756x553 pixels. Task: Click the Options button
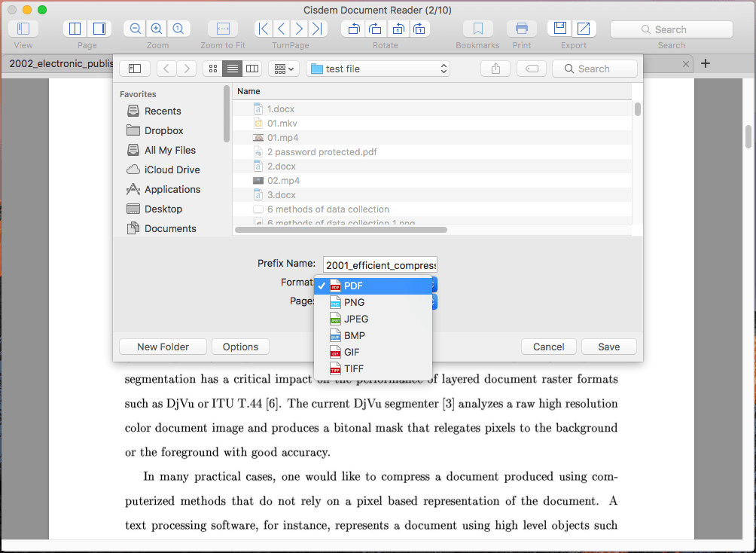click(x=241, y=347)
